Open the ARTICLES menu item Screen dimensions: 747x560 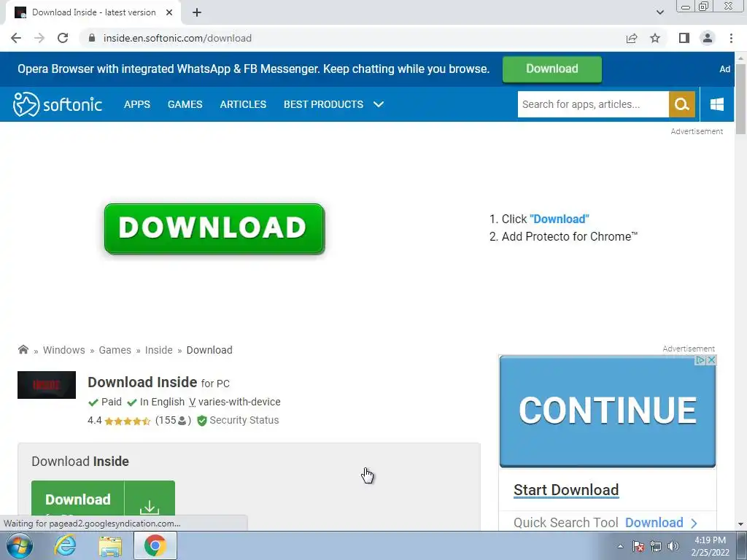(x=243, y=104)
